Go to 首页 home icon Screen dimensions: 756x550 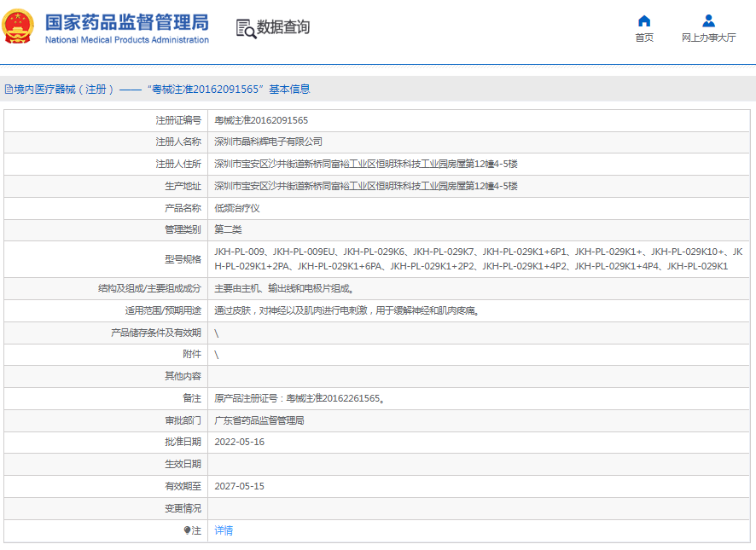point(644,20)
